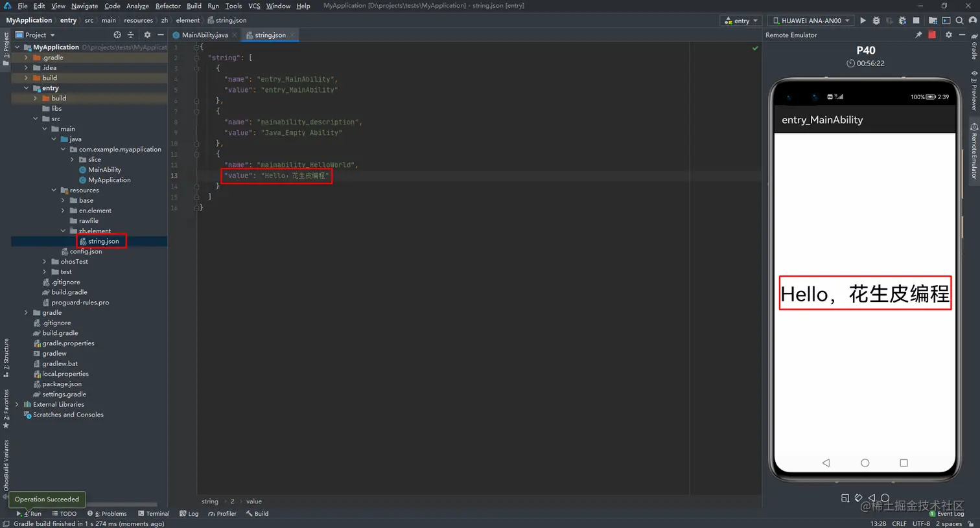Toggle the Favorites side tool window
Screen dimensions: 980x528
6,409
